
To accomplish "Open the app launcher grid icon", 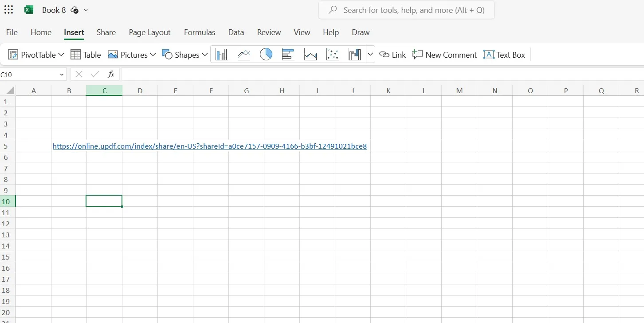I will pos(8,10).
